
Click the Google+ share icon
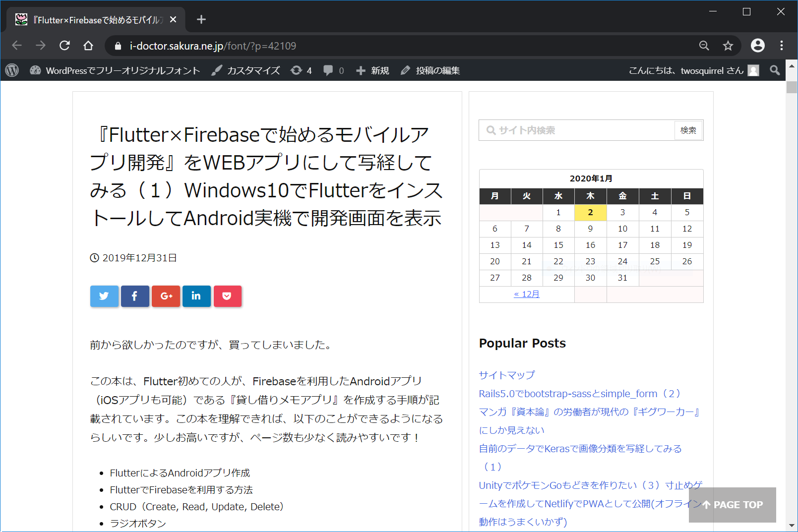[166, 296]
